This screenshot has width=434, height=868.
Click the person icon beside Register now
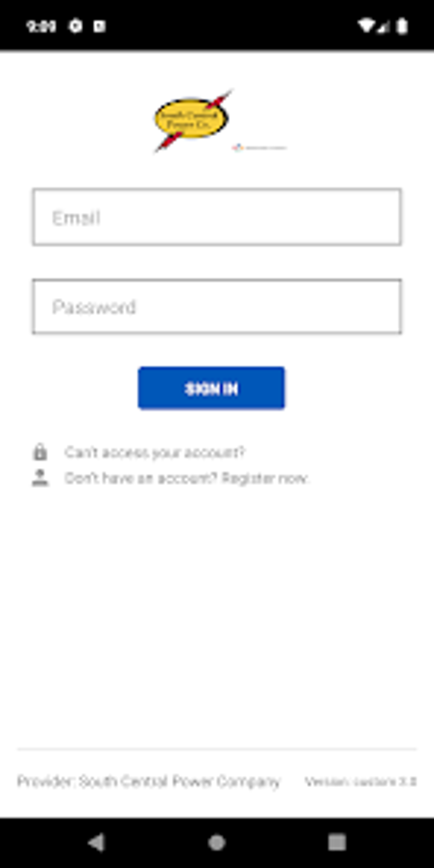pyautogui.click(x=40, y=478)
